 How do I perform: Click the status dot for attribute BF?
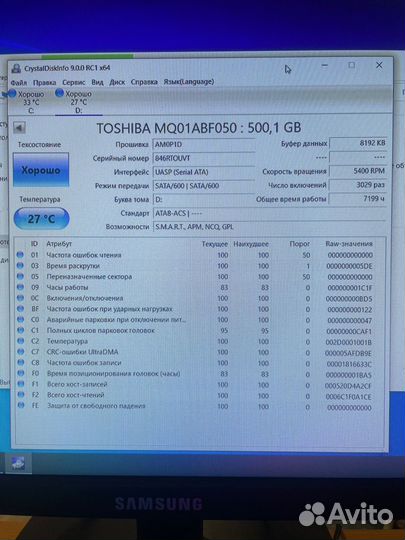tap(20, 309)
